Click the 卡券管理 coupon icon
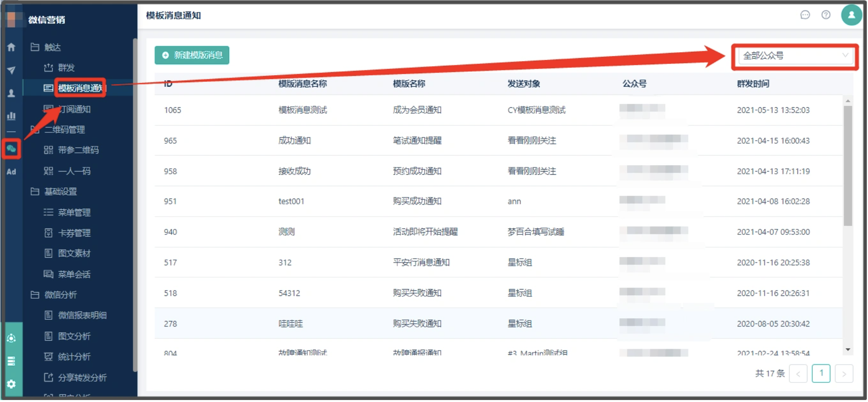Image resolution: width=868 pixels, height=402 pixels. pos(48,233)
